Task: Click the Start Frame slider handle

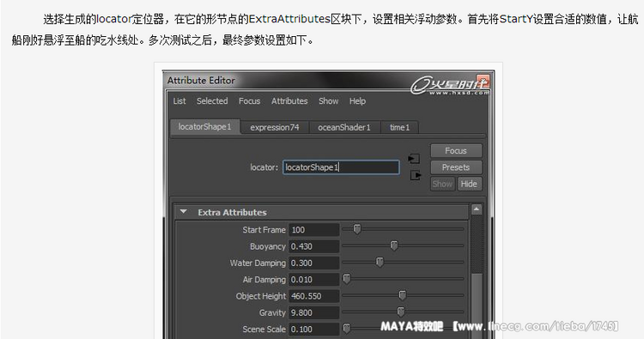Action: (357, 229)
